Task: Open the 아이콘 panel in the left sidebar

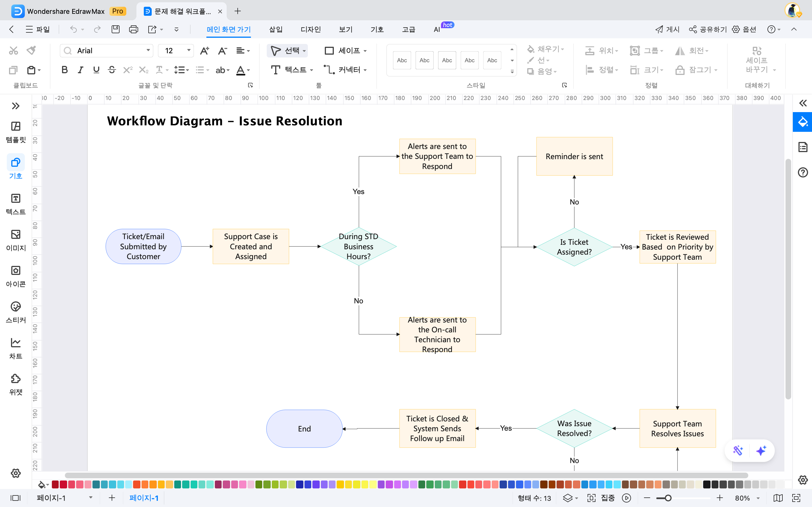Action: tap(16, 276)
